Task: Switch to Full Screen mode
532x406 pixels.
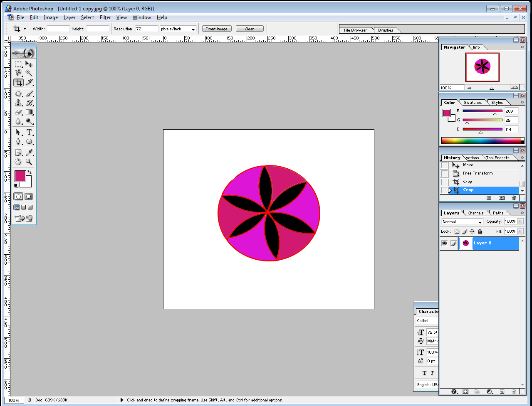Action: click(x=30, y=207)
